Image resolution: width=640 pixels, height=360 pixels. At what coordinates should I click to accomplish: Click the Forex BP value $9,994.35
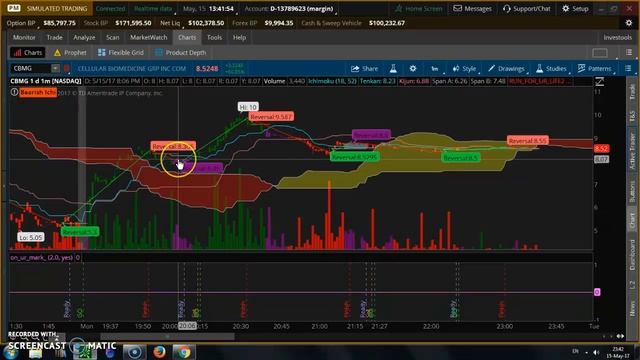(x=279, y=23)
